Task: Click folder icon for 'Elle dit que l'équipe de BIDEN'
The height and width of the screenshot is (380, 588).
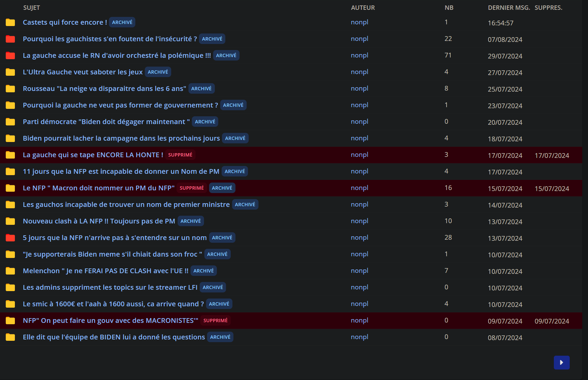Action: click(10, 337)
